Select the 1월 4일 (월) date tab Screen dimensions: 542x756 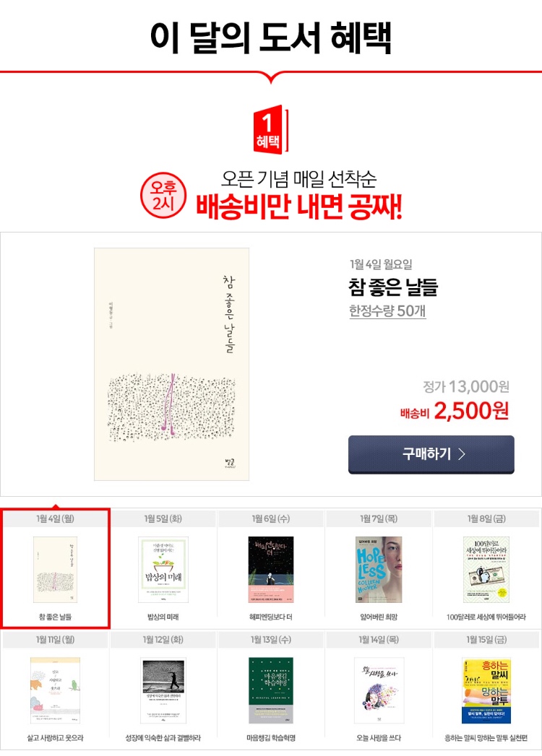(x=55, y=518)
